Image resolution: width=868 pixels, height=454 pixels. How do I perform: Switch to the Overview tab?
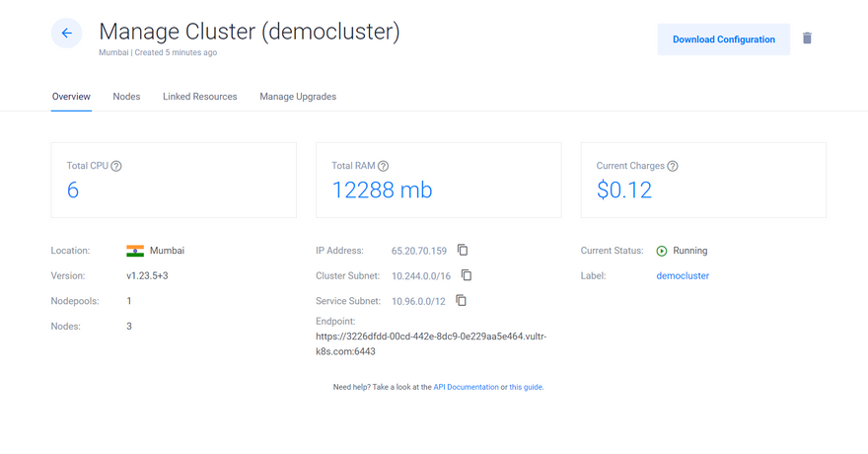[71, 97]
